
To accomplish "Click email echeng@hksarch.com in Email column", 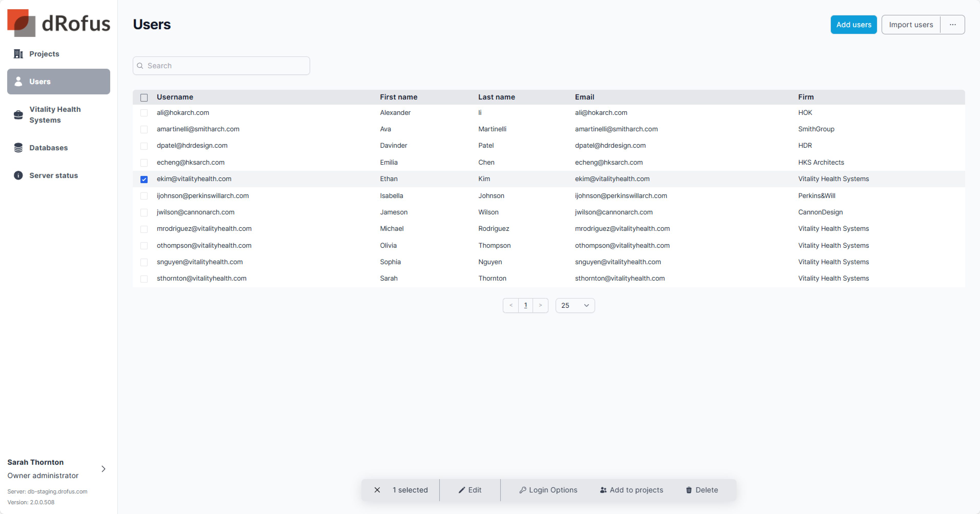I will point(609,162).
